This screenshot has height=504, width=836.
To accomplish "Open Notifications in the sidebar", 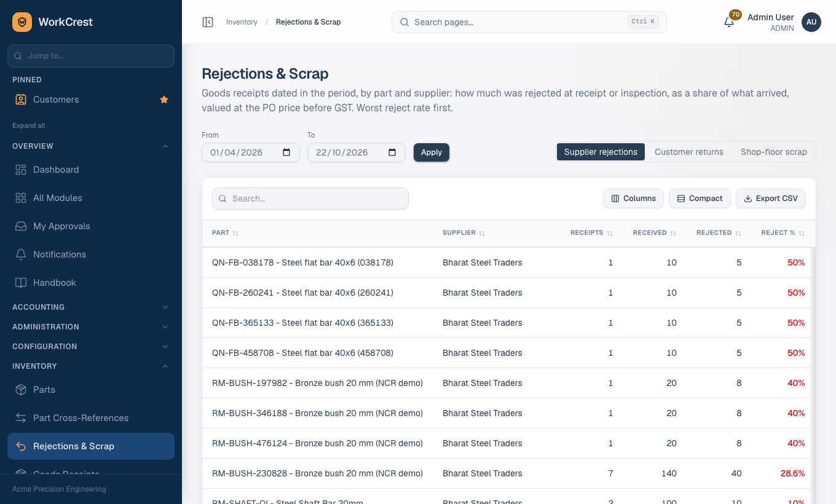I will point(91,254).
